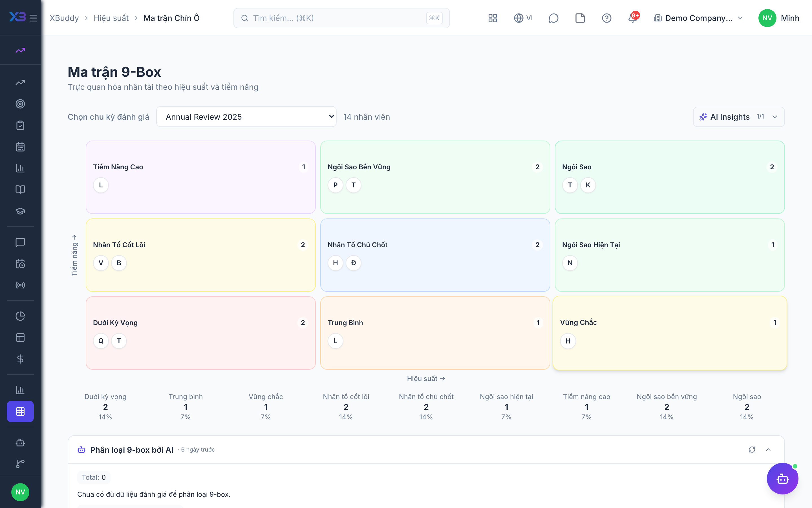Open the clipboard check icon in sidebar
The image size is (812, 508).
(x=20, y=125)
